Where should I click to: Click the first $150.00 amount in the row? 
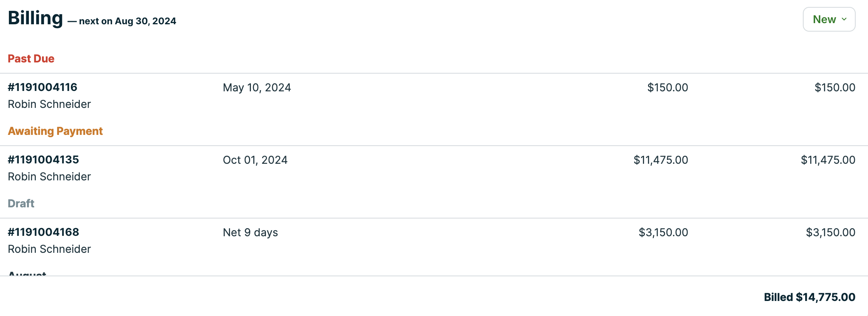[668, 87]
